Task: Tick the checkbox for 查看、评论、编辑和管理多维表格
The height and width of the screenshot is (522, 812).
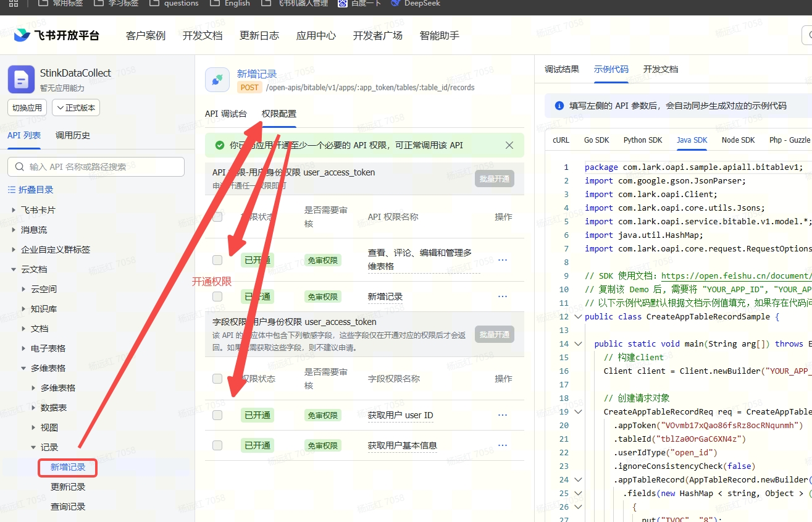Action: (x=217, y=260)
